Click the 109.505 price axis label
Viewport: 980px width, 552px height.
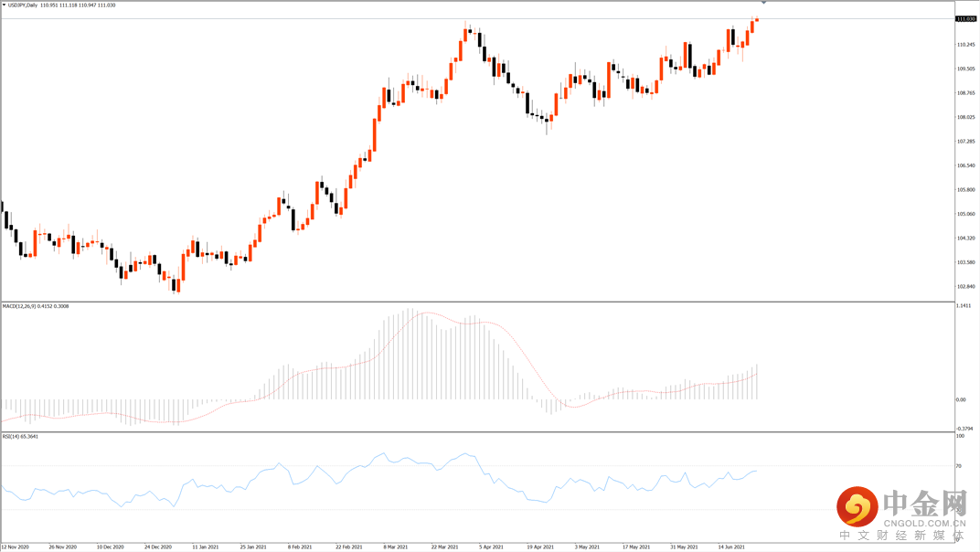(965, 69)
